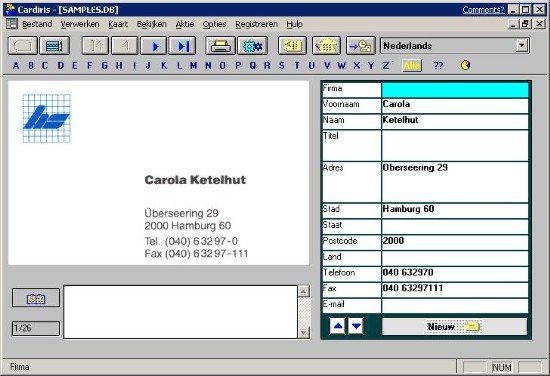Screen dimensions: 550x376
Task: Open the Opties menu
Action: tap(214, 24)
